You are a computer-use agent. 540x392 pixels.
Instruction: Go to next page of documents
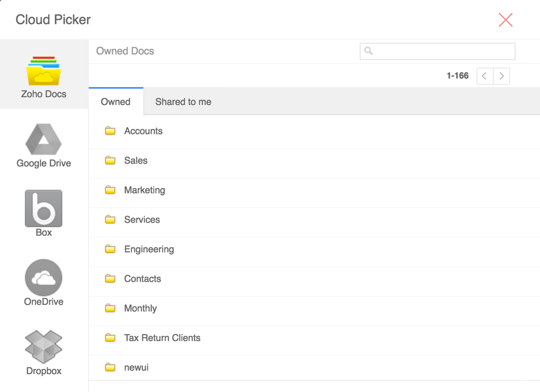[x=501, y=76]
